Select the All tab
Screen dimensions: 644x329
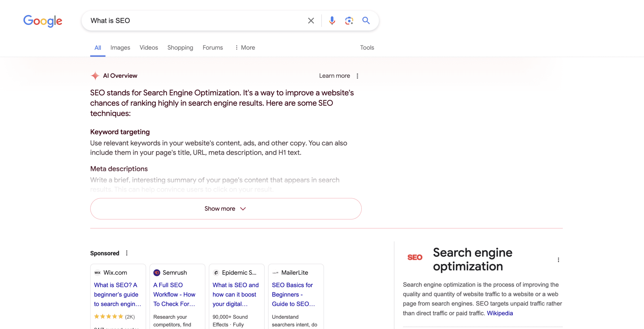click(x=98, y=48)
